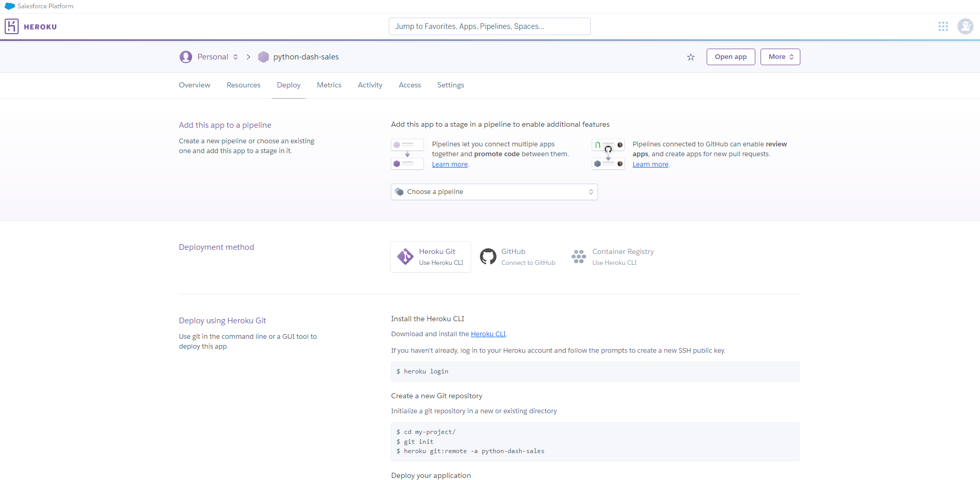Open the Heroku CLI download link
The image size is (980, 480).
click(x=488, y=334)
